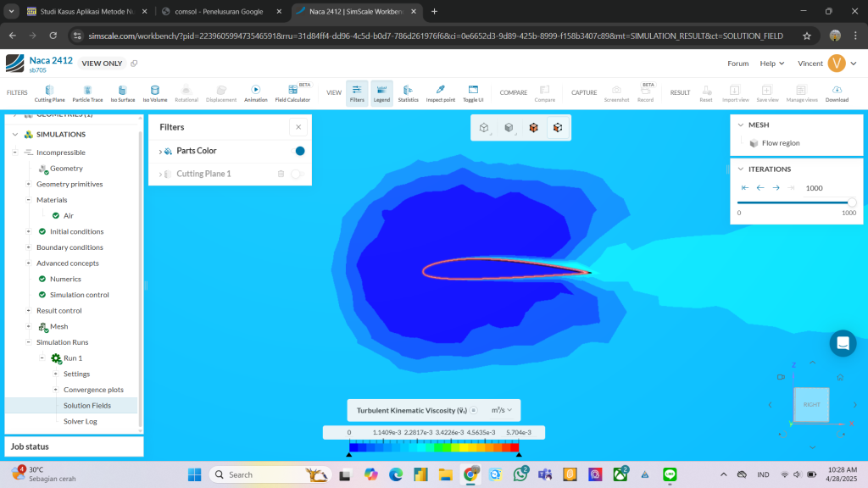The height and width of the screenshot is (488, 868).
Task: Activate the Inspect point tool
Action: (440, 92)
